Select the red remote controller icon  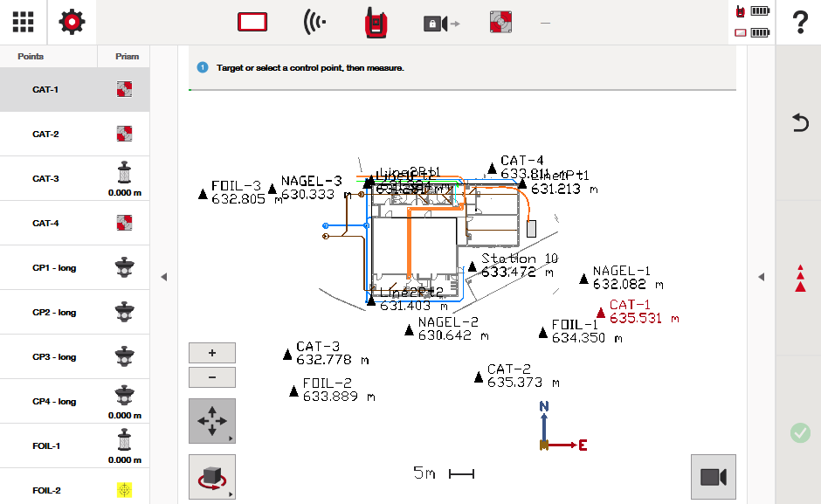pyautogui.click(x=377, y=23)
